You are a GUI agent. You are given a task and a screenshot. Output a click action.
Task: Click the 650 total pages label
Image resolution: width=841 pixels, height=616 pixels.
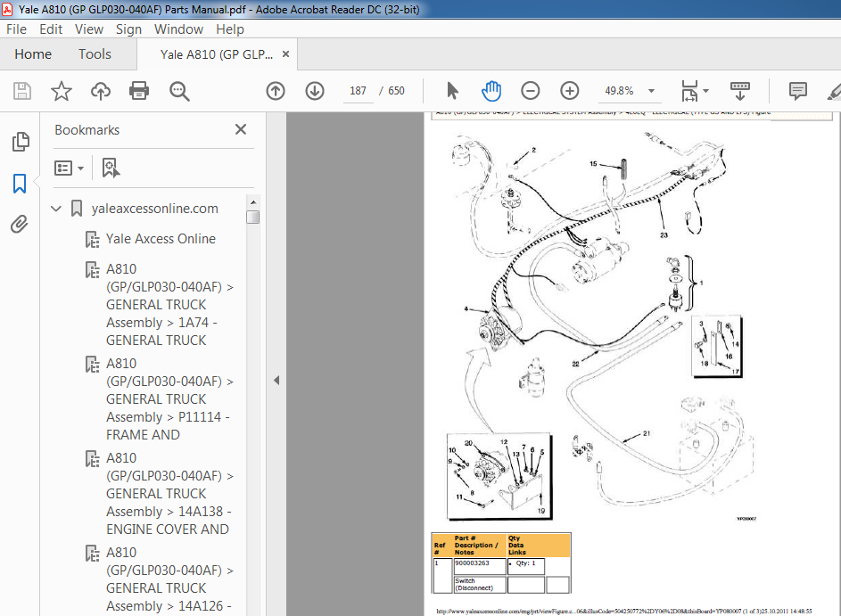[396, 91]
